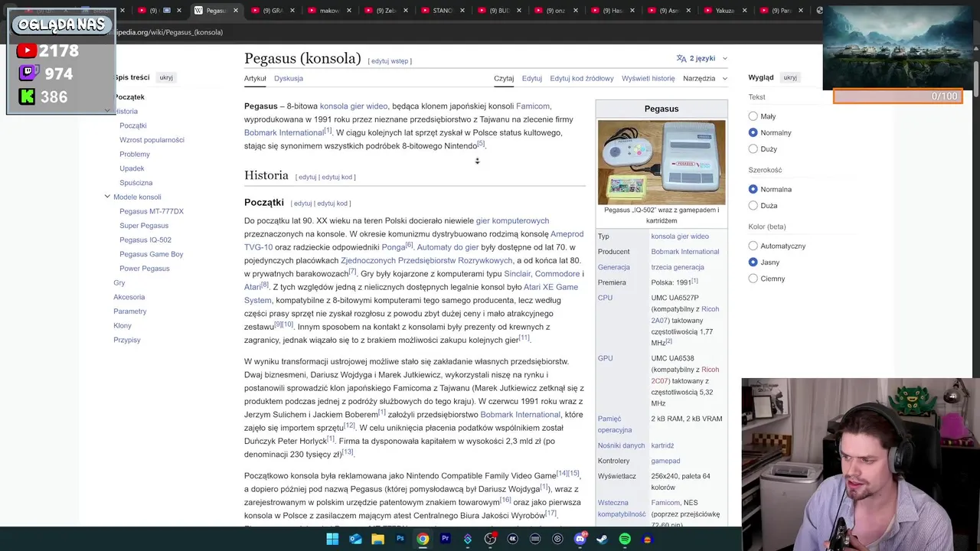This screenshot has height=551, width=980.
Task: Hide the Wygląd appearance panel
Action: [790, 77]
